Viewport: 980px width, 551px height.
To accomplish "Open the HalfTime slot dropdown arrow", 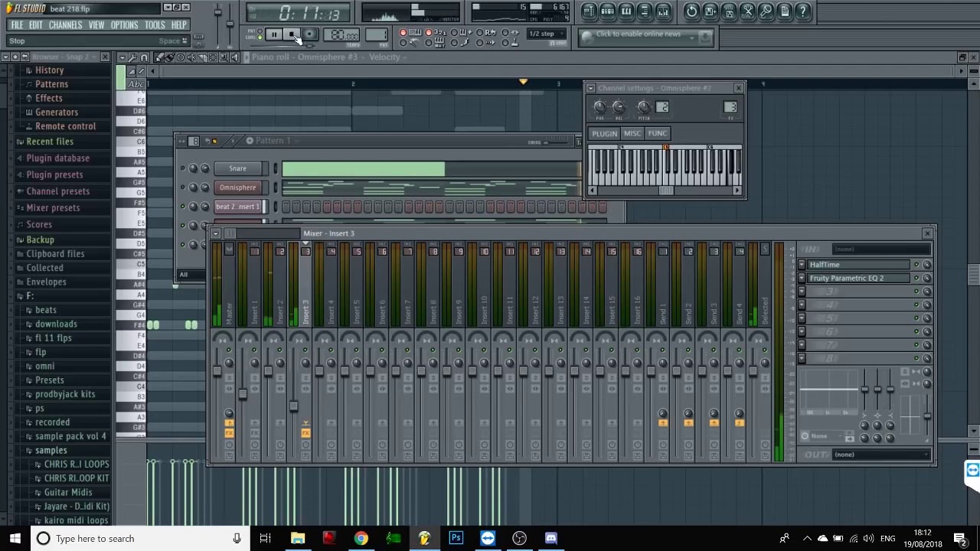I will [802, 265].
